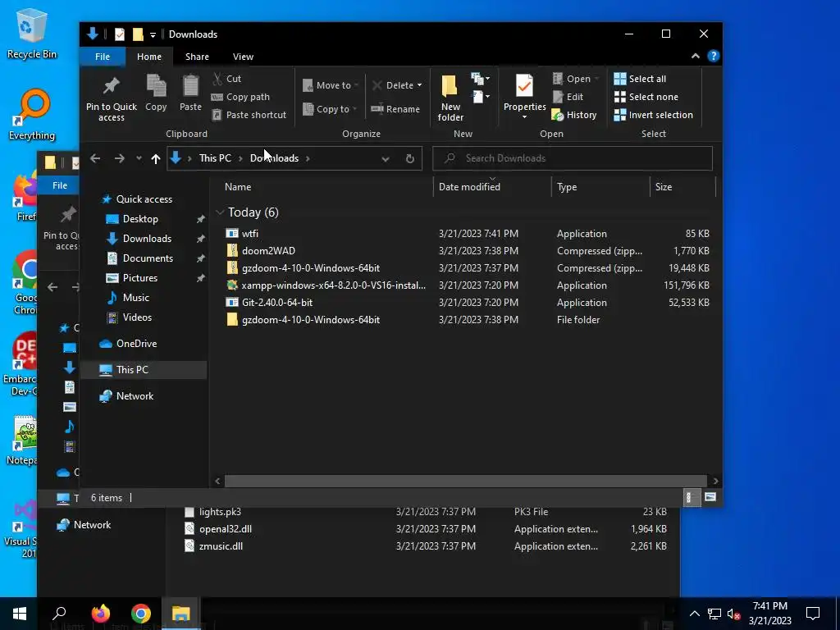Open file History from ribbon
This screenshot has height=630, width=840.
pyautogui.click(x=573, y=115)
